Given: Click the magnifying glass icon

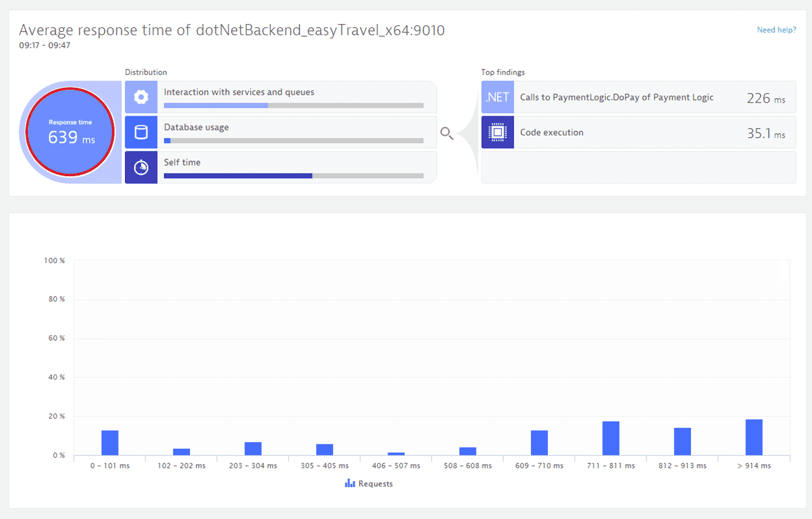Looking at the screenshot, I should click(x=446, y=133).
